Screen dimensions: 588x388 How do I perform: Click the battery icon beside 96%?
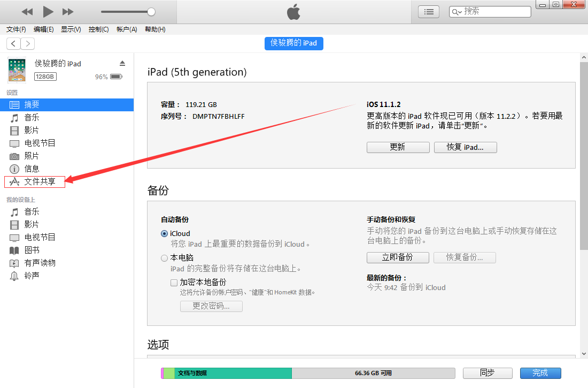coord(116,77)
